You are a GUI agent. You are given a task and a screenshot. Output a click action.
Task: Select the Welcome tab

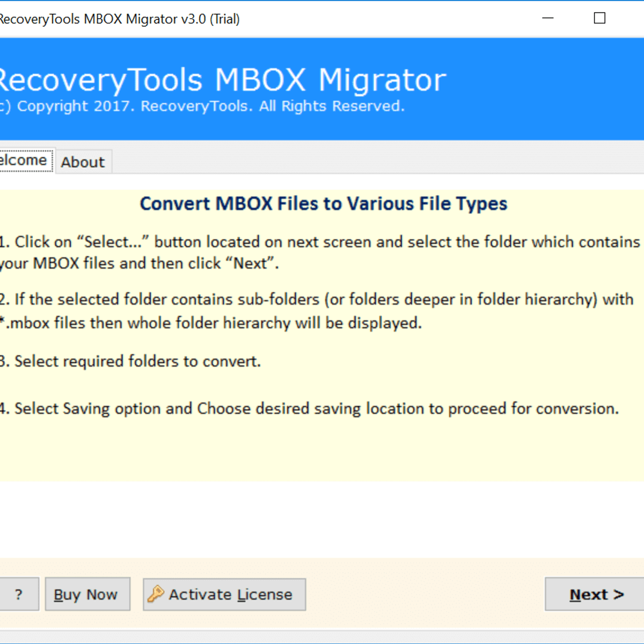(x=26, y=160)
